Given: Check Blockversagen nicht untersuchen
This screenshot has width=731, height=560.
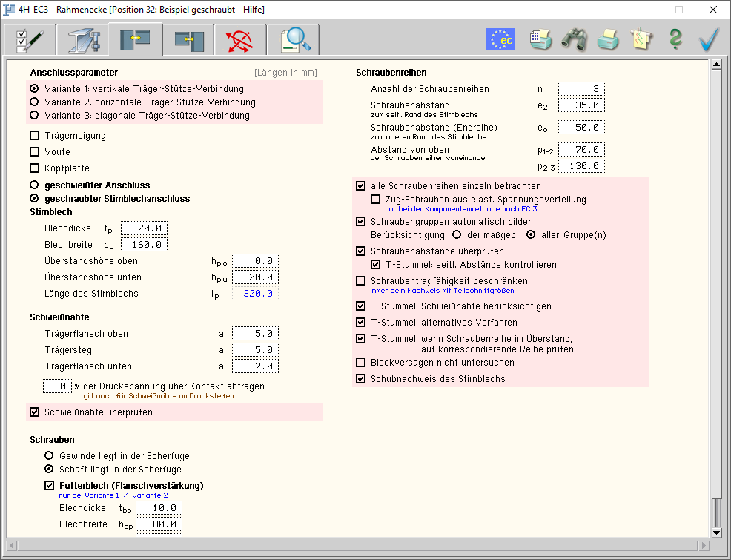Looking at the screenshot, I should 361,363.
